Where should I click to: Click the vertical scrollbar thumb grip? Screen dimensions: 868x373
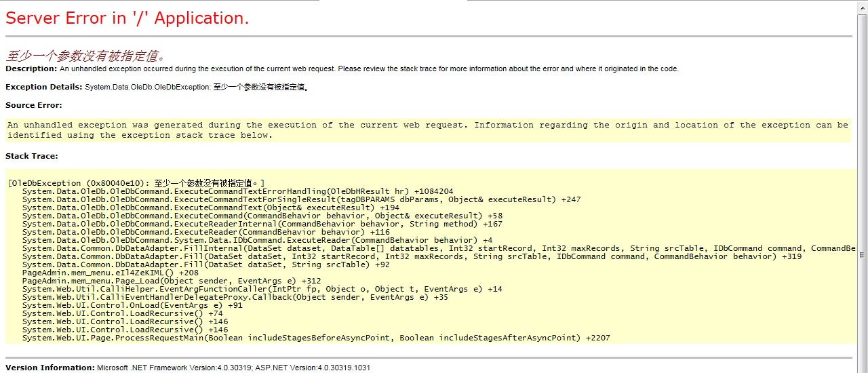(x=863, y=255)
